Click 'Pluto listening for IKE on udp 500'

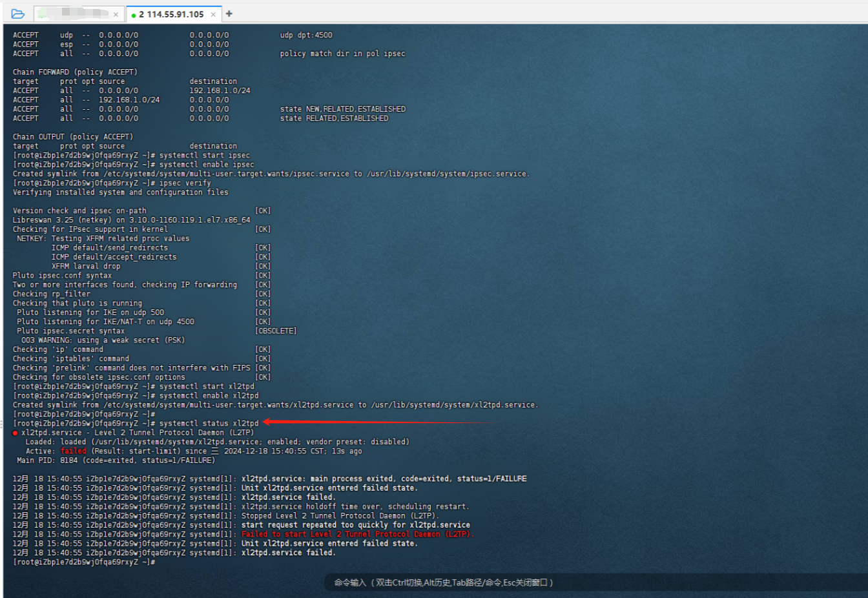[x=90, y=313]
